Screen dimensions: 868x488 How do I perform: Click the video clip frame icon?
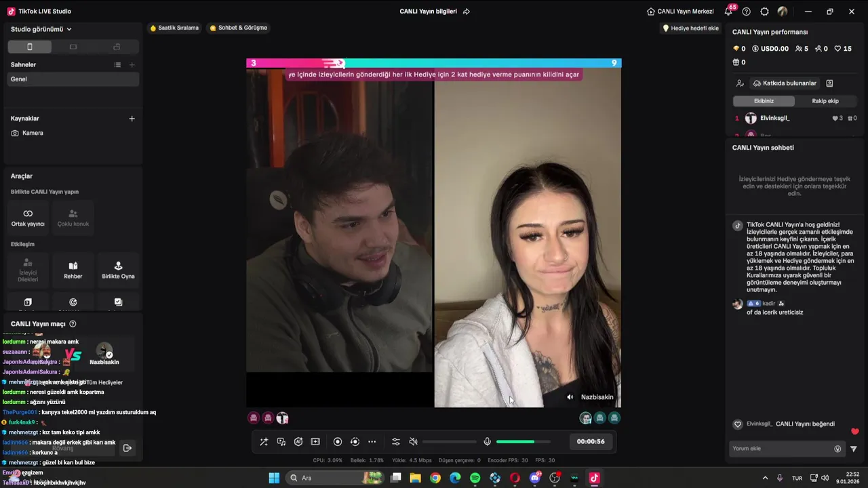[315, 442]
